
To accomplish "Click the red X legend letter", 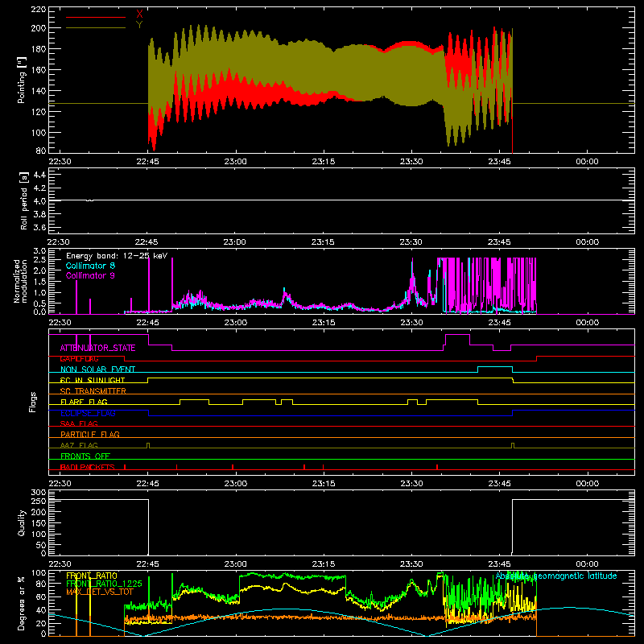I will click(139, 14).
